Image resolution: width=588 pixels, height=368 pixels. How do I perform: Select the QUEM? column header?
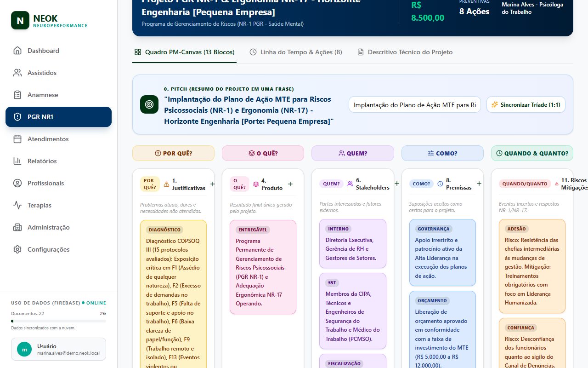353,153
